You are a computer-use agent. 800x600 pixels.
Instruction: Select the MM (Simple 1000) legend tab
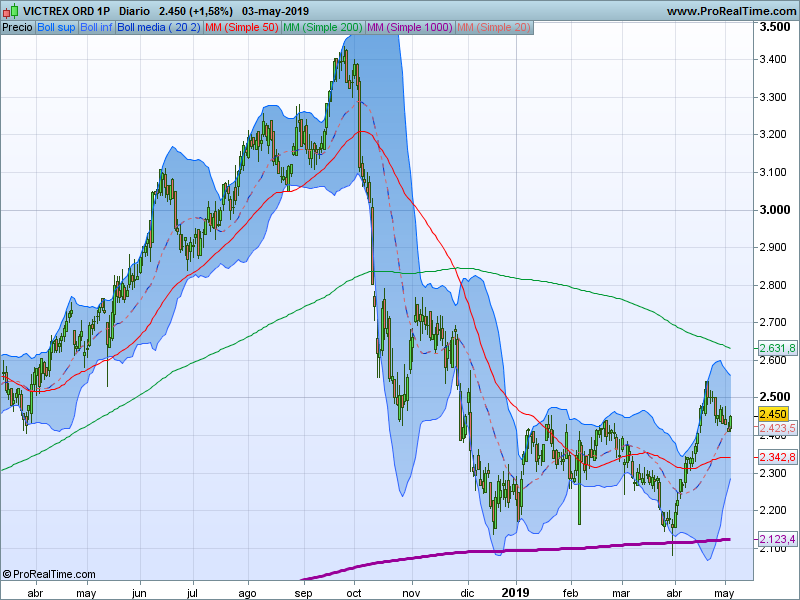point(410,28)
